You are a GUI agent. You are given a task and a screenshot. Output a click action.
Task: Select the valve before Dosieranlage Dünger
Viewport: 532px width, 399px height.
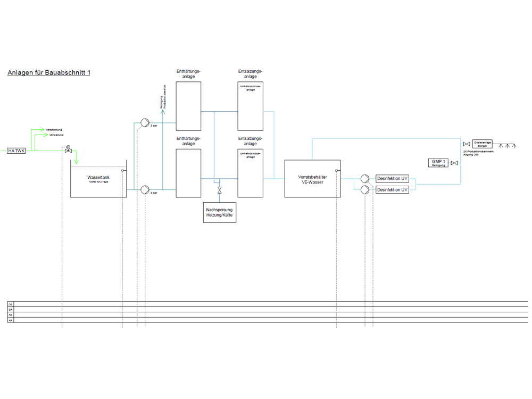click(467, 144)
